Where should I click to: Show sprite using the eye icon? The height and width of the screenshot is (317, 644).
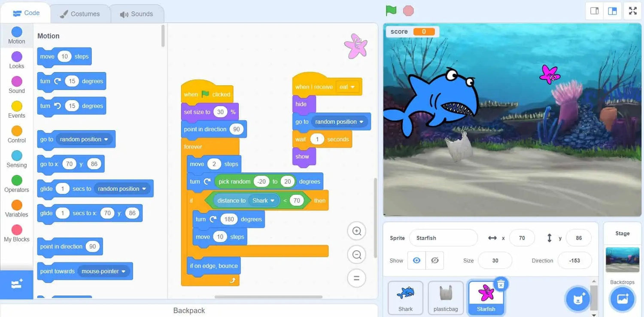[x=416, y=261]
